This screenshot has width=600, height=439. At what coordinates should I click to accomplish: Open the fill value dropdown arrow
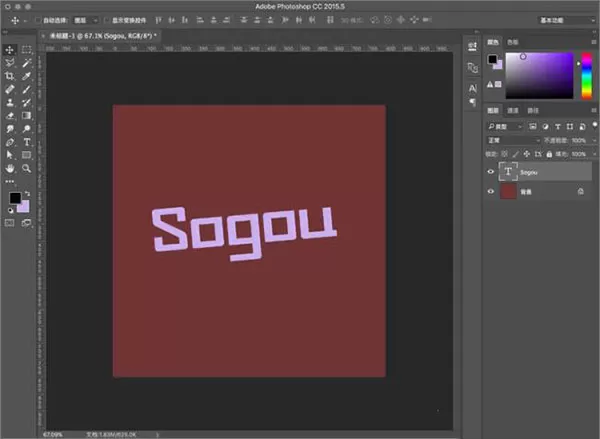[594, 154]
